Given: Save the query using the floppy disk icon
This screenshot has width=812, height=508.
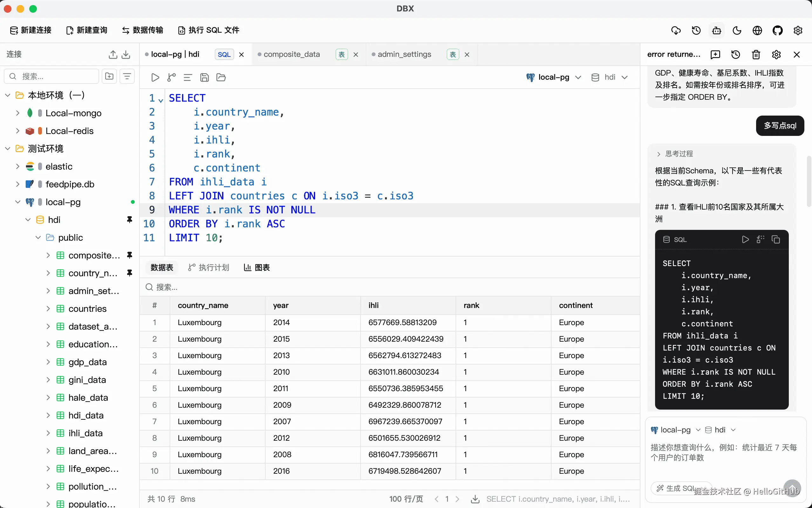Looking at the screenshot, I should [204, 77].
